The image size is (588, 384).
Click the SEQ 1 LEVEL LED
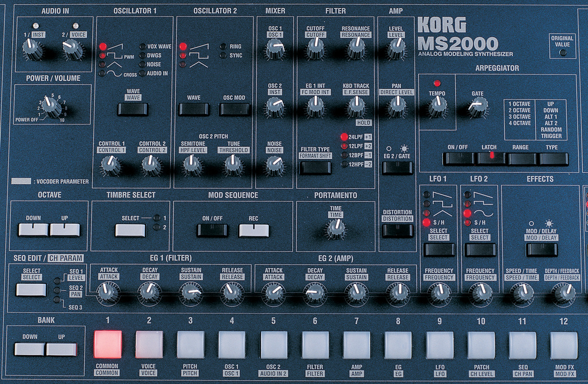point(58,281)
